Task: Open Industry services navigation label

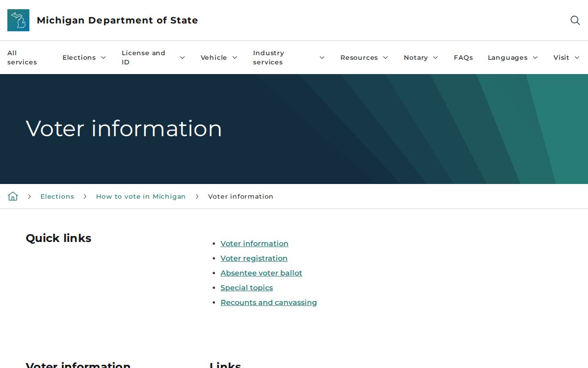Action: click(x=269, y=57)
